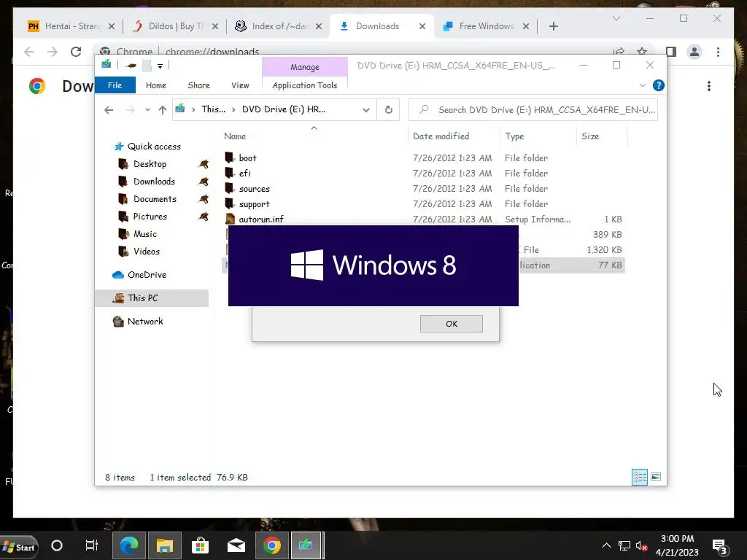
Task: Click This... breadcrumb in address bar
Action: click(214, 109)
